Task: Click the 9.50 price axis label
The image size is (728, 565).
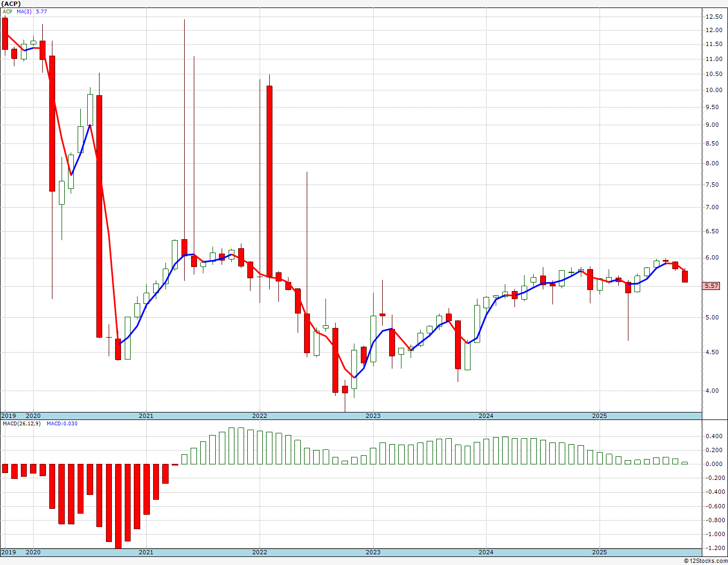Action: click(712, 107)
